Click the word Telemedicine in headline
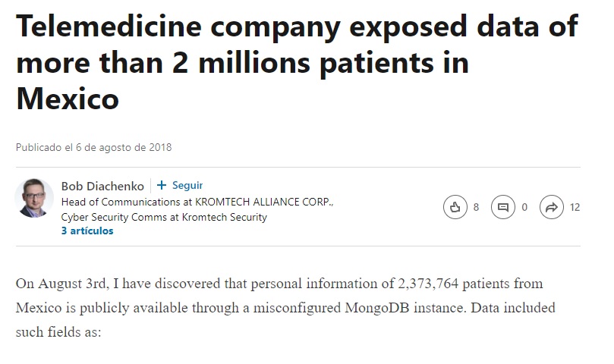The height and width of the screenshot is (364, 614). (109, 26)
